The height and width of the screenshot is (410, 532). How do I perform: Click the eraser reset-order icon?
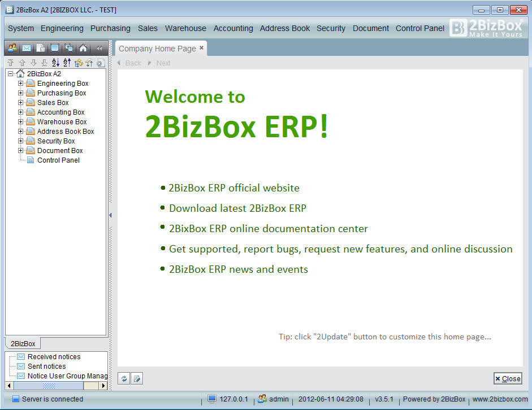click(x=89, y=63)
